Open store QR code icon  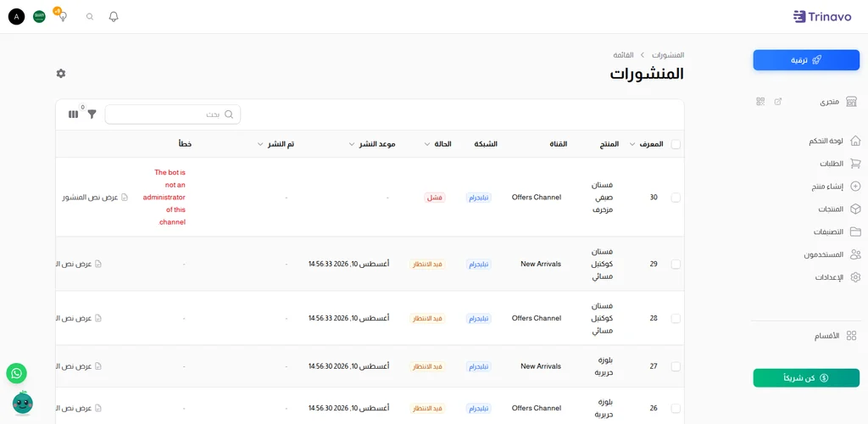[760, 101]
